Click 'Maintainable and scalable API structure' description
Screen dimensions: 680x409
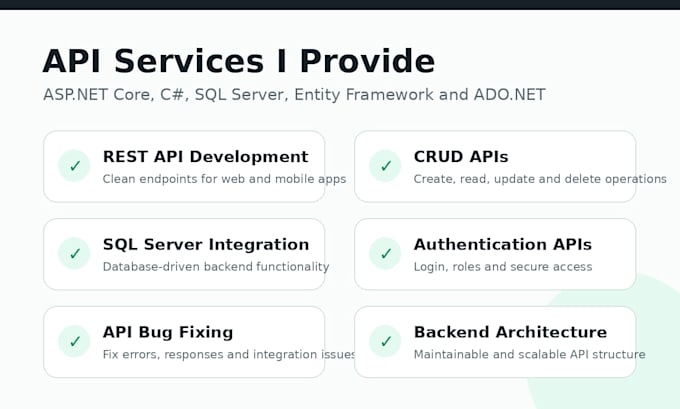(530, 354)
